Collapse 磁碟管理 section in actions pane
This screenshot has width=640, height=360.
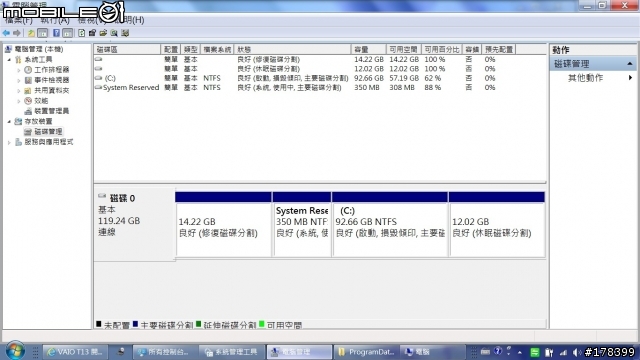click(x=630, y=64)
